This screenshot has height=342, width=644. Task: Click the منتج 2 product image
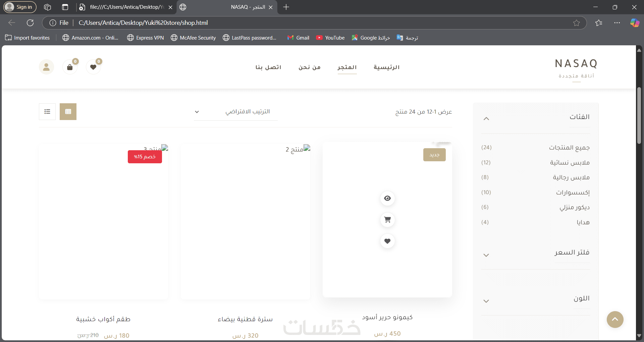coord(245,222)
